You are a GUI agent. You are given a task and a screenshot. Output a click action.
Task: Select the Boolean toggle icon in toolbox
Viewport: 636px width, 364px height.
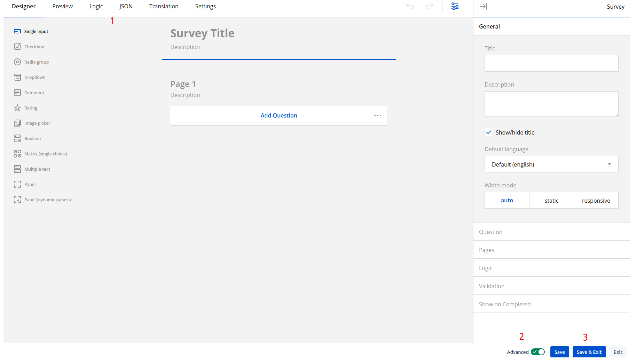pos(17,138)
